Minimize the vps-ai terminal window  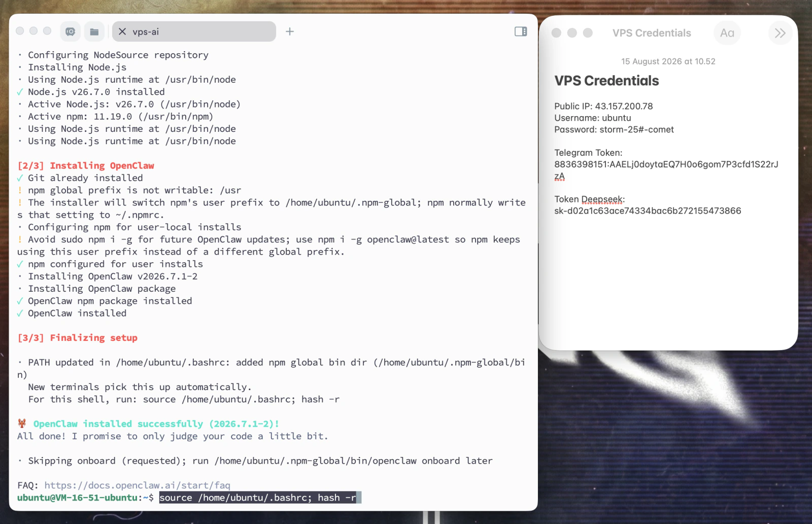pyautogui.click(x=33, y=31)
